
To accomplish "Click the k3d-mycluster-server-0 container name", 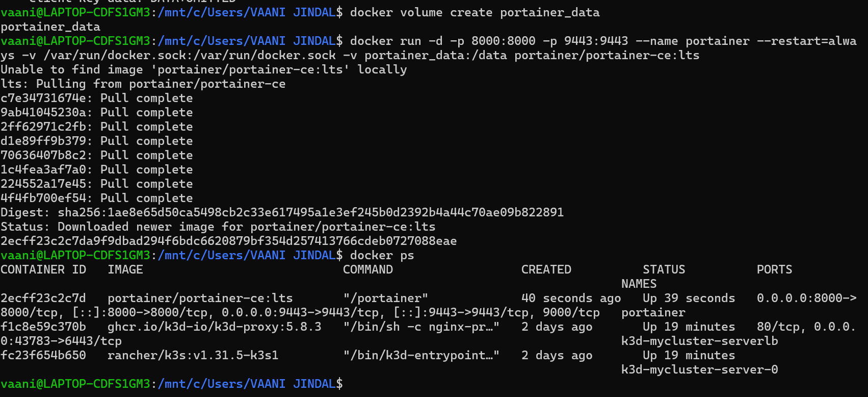I will [x=699, y=369].
